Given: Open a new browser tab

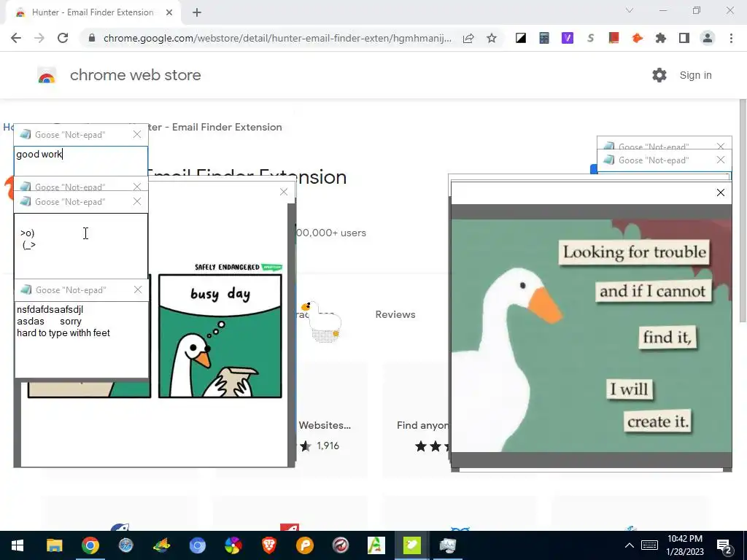Looking at the screenshot, I should pyautogui.click(x=197, y=12).
